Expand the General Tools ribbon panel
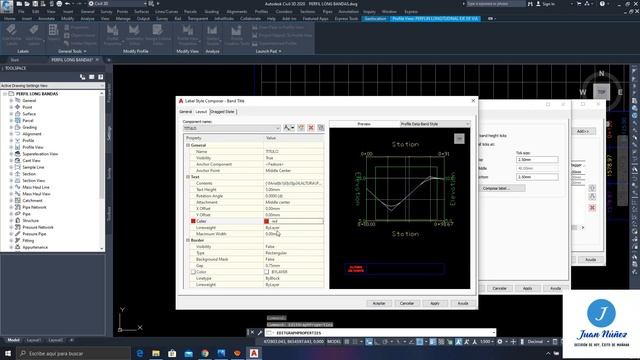Viewport: 640px width, 360px height. [x=72, y=51]
